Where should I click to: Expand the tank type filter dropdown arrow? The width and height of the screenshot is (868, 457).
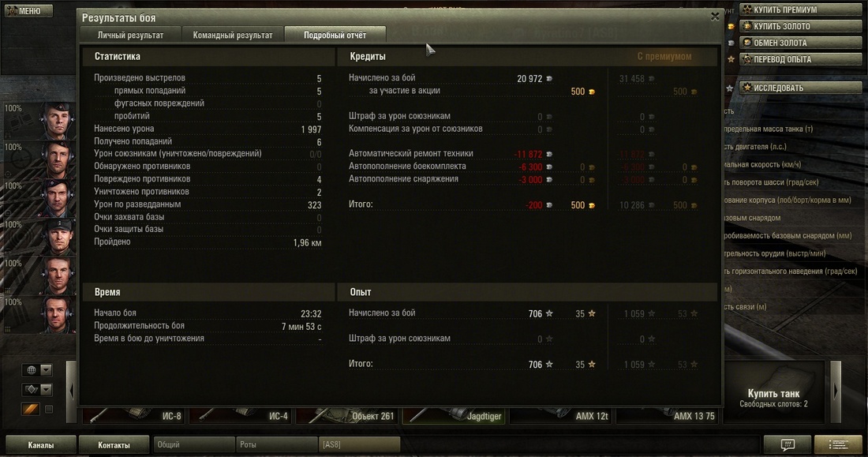pyautogui.click(x=47, y=389)
